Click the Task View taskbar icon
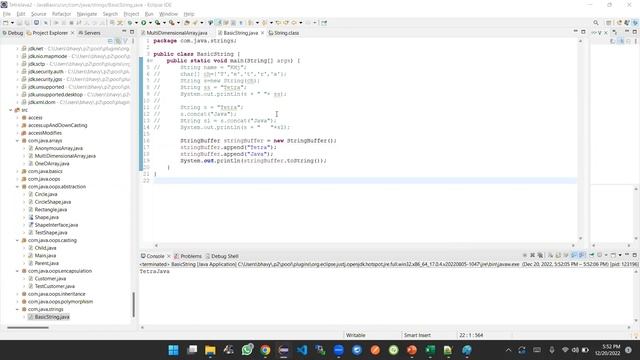This screenshot has width=640, height=360. pos(192,350)
